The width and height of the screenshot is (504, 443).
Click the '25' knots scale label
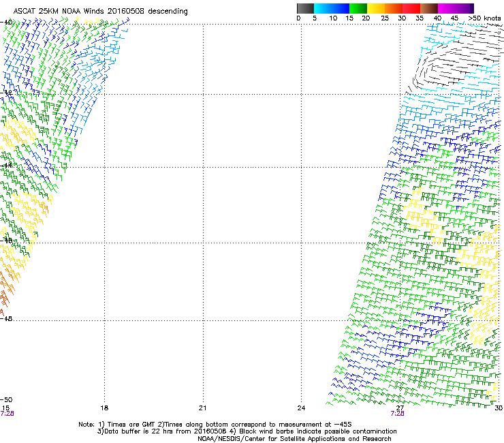pyautogui.click(x=385, y=18)
